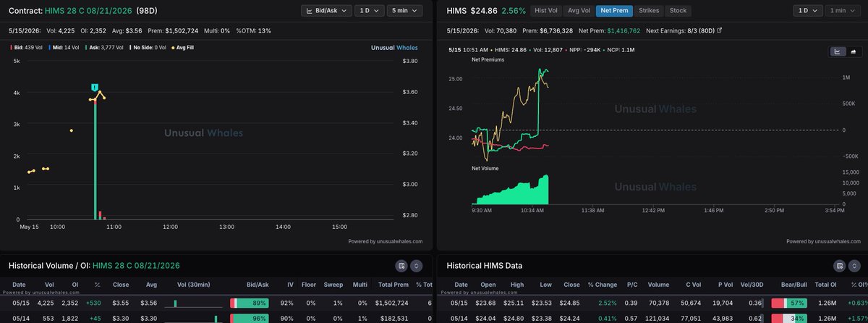Toggle the Ask volume legend item
Viewport: 868px width, 323px height.
pyautogui.click(x=103, y=48)
